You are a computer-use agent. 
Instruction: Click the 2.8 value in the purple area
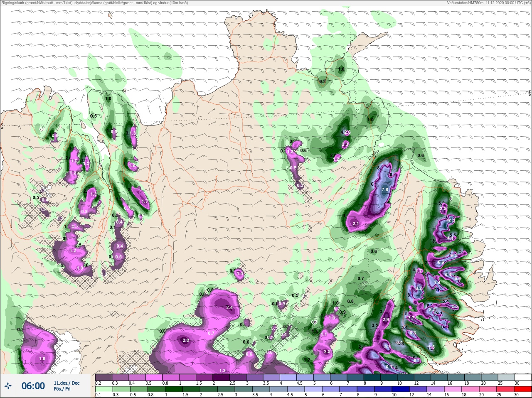[x=186, y=340]
